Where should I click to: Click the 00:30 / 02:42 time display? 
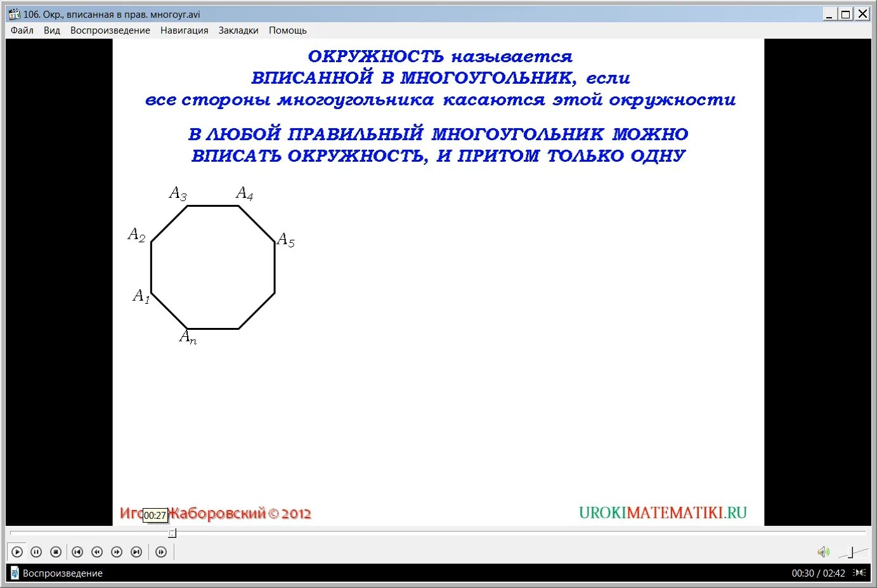818,573
